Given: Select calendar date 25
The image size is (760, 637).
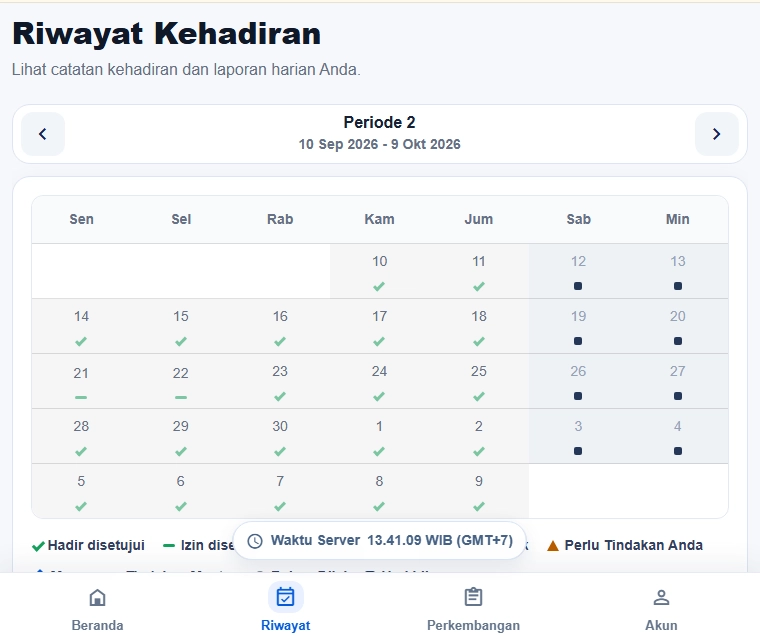Looking at the screenshot, I should click(x=479, y=381).
